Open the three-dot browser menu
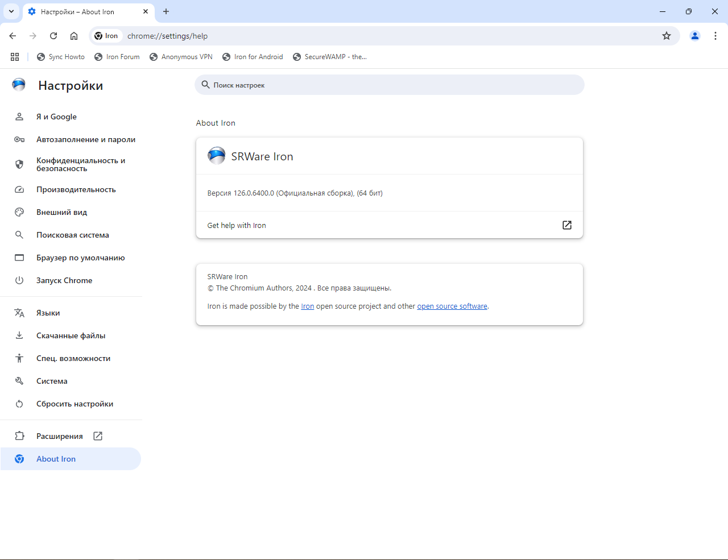The height and width of the screenshot is (560, 728). pyautogui.click(x=715, y=36)
